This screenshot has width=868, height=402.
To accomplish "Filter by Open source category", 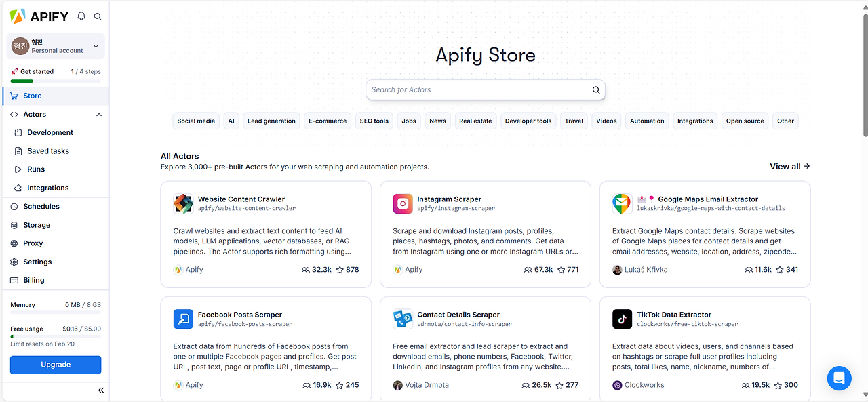I will coord(745,121).
